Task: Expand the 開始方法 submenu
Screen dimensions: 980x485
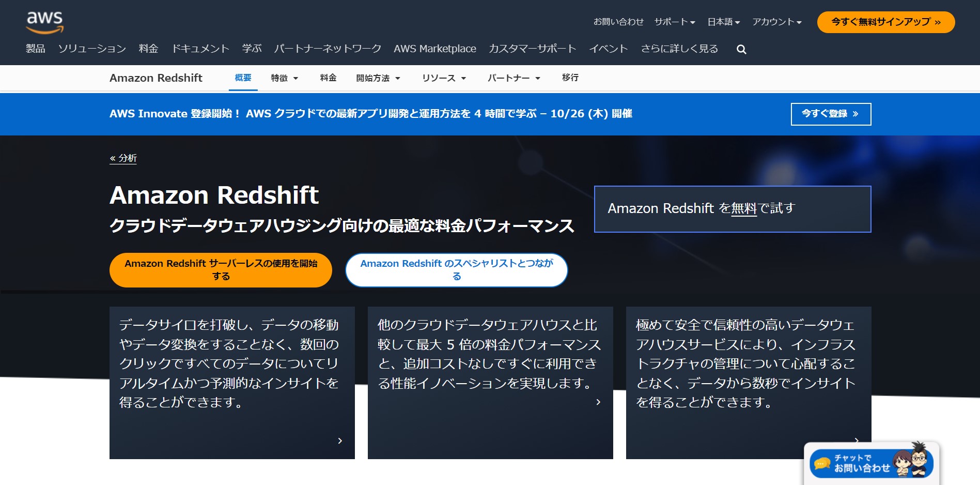Action: tap(378, 78)
